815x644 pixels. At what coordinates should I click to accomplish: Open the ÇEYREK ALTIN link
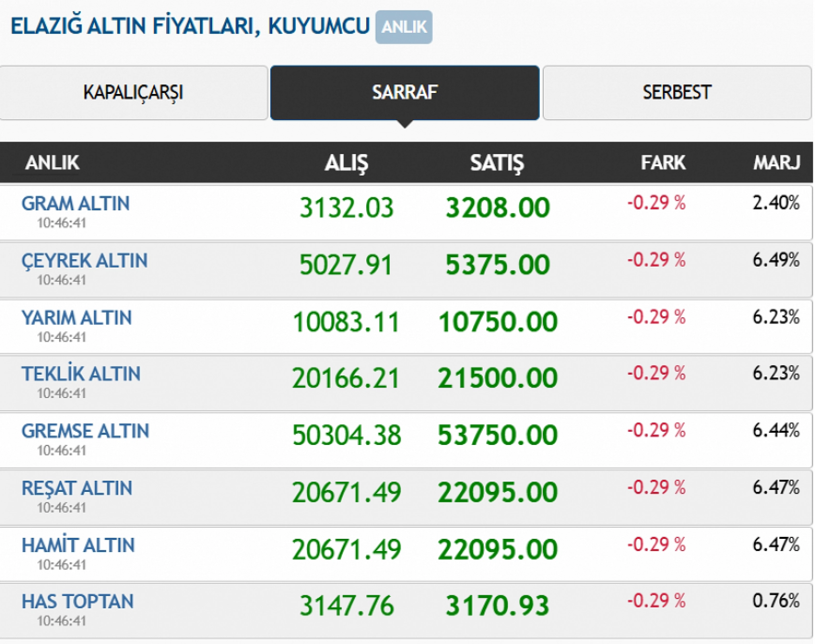point(84,261)
